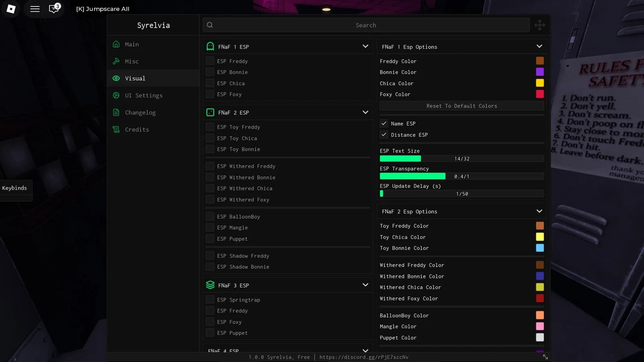Open the chat notifications icon

54,8
